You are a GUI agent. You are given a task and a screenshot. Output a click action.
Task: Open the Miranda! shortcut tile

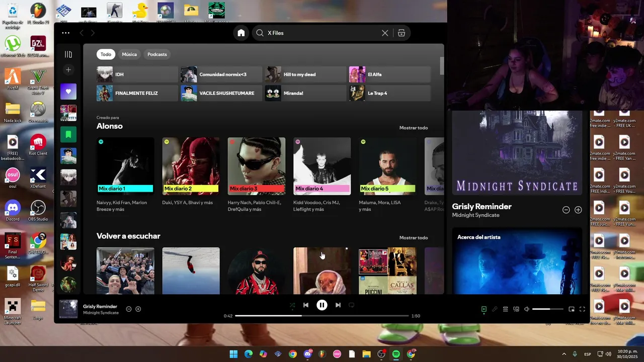[x=305, y=93]
